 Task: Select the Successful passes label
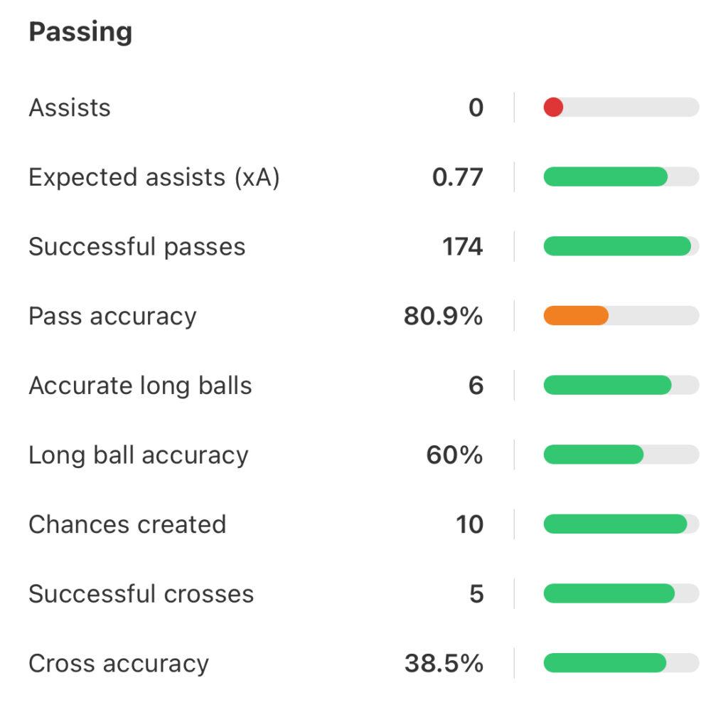point(136,247)
